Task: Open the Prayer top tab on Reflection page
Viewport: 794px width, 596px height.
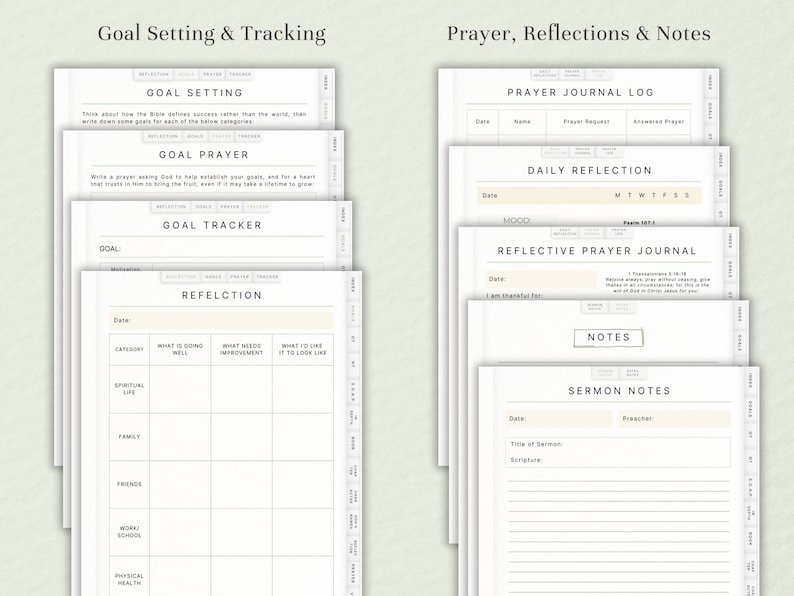Action: click(x=240, y=277)
